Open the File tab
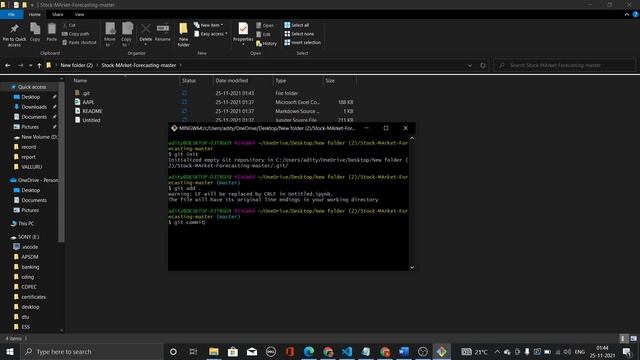Viewport: 640px width, 360px height. 11,14
